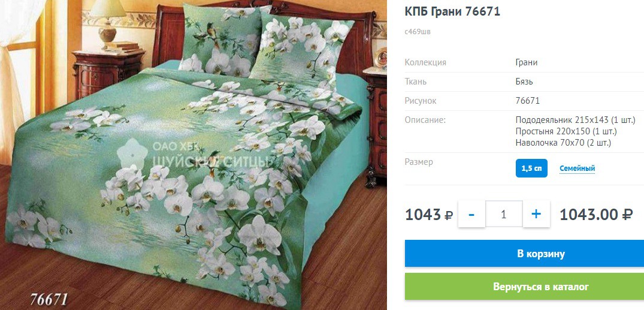Click the pattern number 76671 value
The width and height of the screenshot is (644, 310).
coord(527,101)
